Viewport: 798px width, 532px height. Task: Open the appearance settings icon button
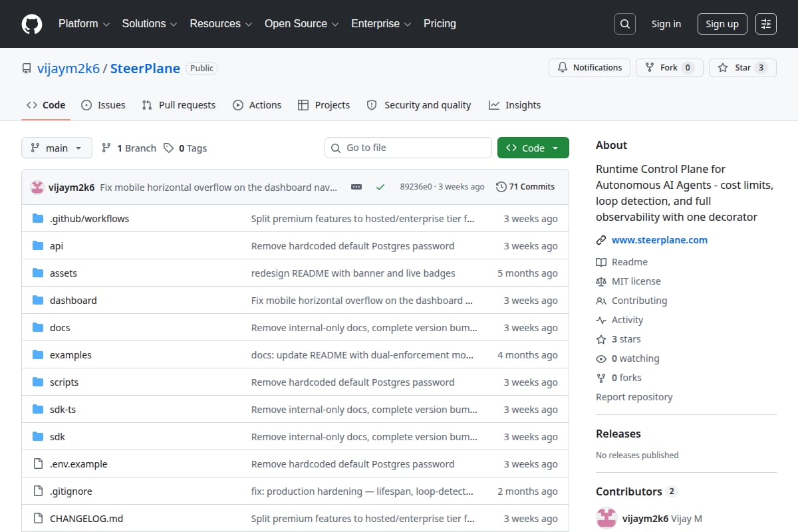pyautogui.click(x=766, y=24)
